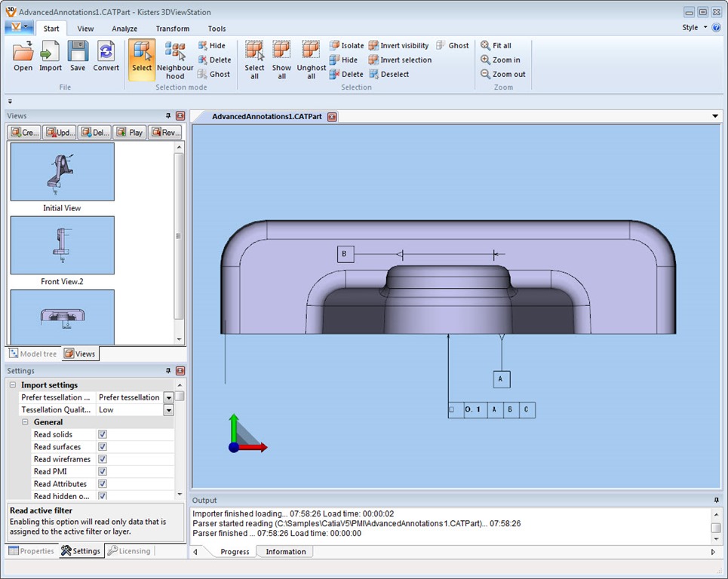Open a file with the Open icon

[x=23, y=56]
